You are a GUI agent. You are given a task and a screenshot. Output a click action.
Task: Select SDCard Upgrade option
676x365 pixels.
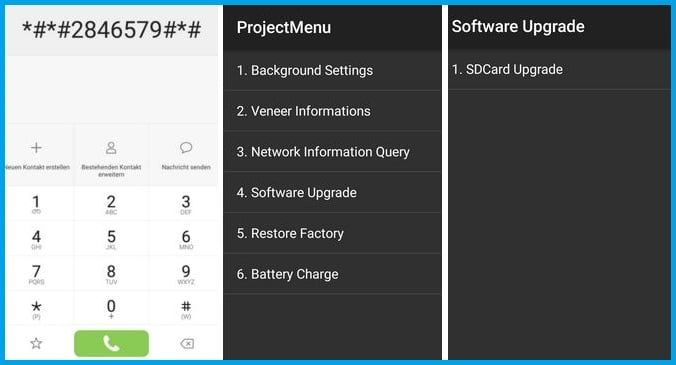click(x=559, y=69)
